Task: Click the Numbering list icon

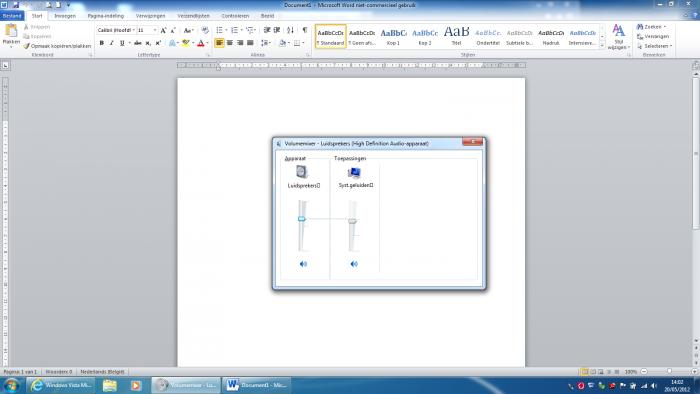Action: click(x=234, y=30)
